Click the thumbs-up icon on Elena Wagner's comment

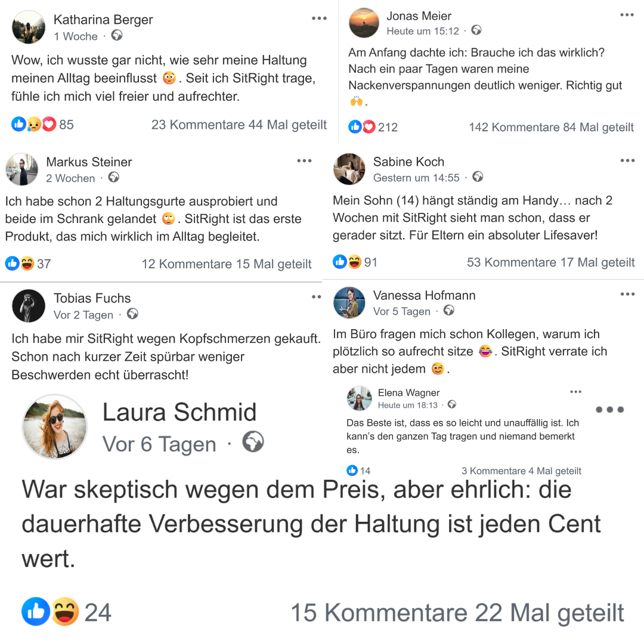352,470
